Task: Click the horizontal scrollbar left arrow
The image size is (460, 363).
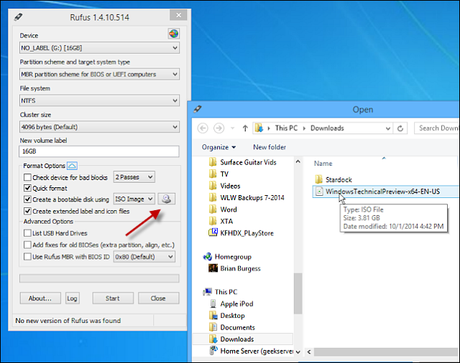Action: [x=309, y=352]
